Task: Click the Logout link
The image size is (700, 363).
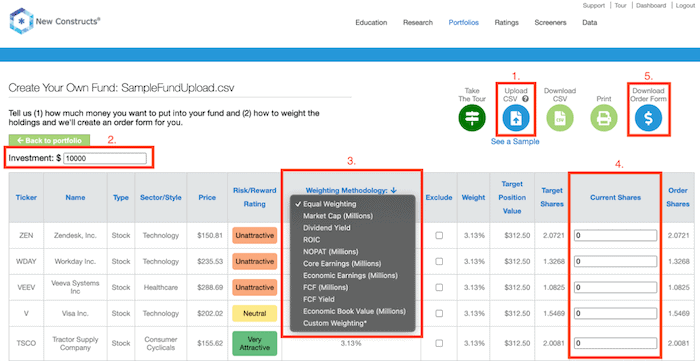Action: (685, 5)
